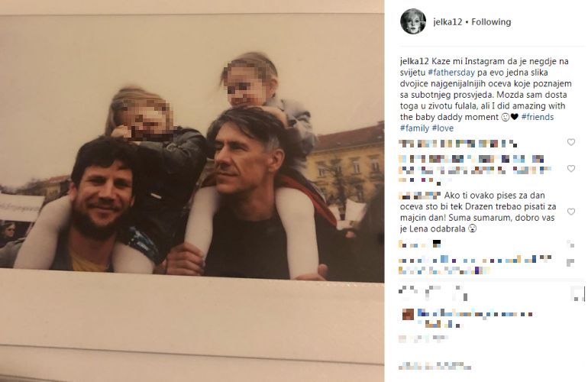Open the small brown avatar in the likes row
This screenshot has width=588, height=382.
(408, 314)
